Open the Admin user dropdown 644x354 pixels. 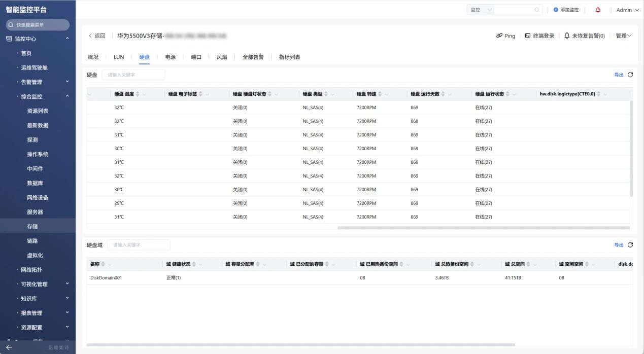(627, 10)
